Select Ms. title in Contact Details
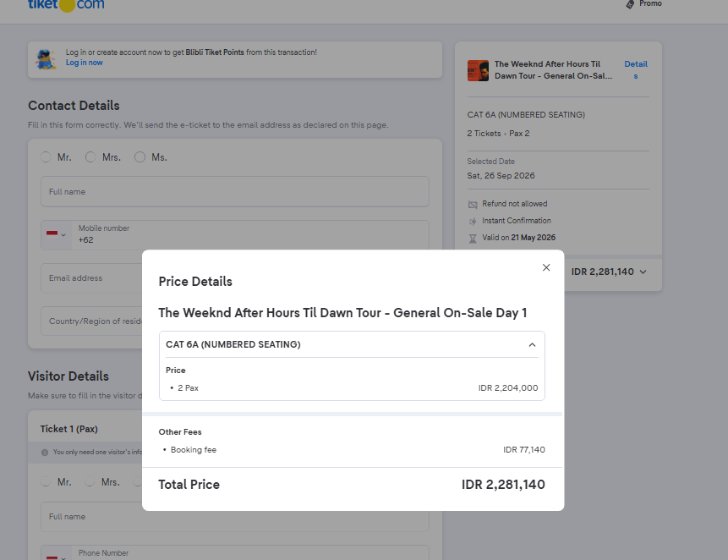This screenshot has width=728, height=560. [140, 157]
